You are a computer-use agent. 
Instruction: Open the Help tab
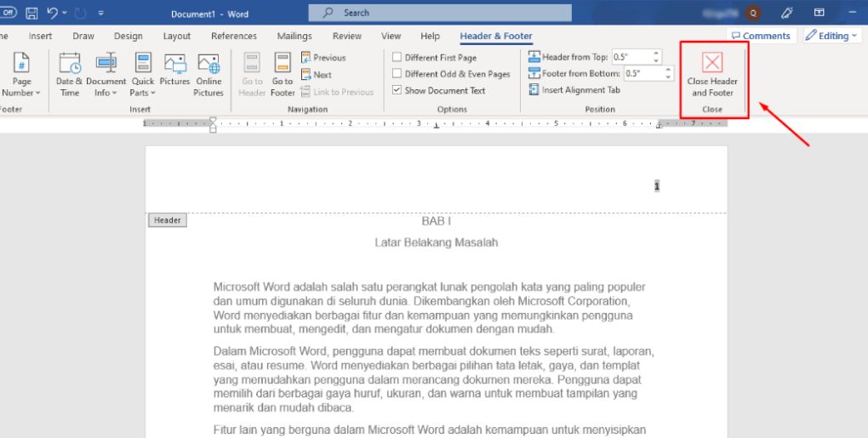(x=430, y=36)
